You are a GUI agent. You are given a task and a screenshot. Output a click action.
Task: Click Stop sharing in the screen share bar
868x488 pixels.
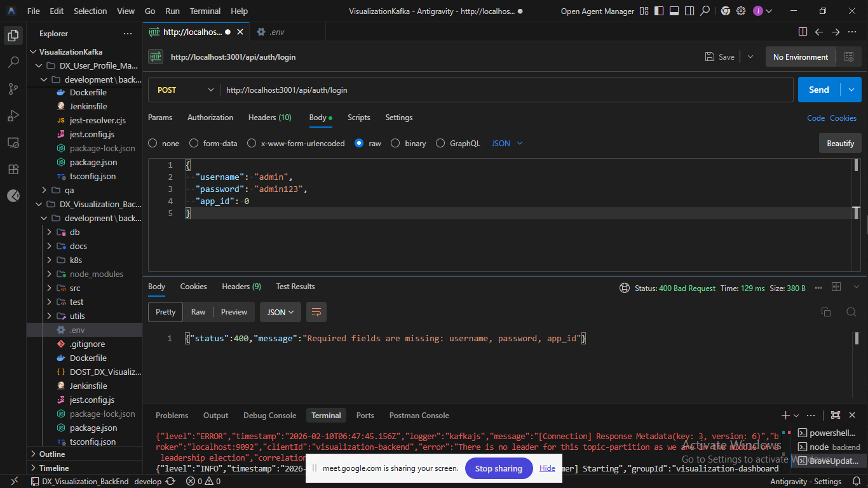[x=498, y=469]
